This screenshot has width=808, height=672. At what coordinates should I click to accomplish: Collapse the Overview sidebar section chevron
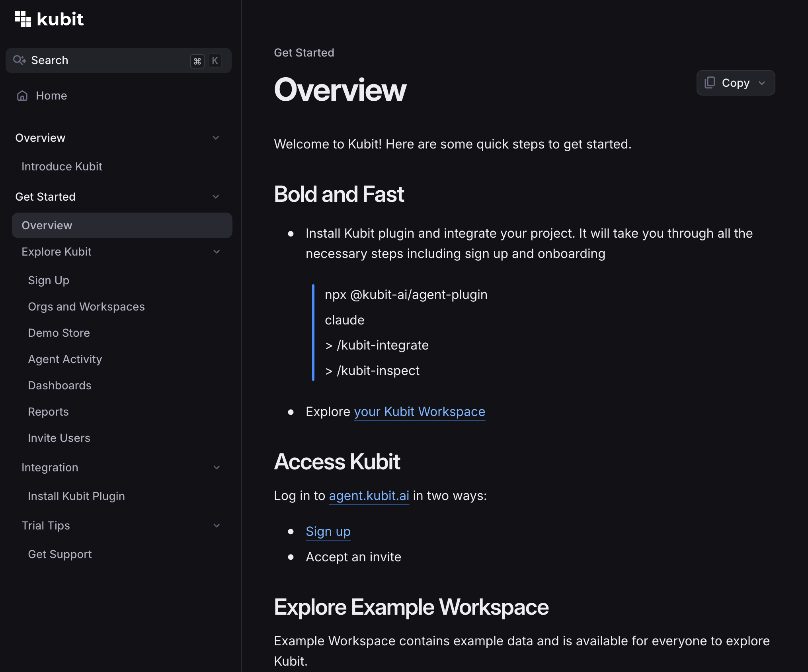[216, 138]
